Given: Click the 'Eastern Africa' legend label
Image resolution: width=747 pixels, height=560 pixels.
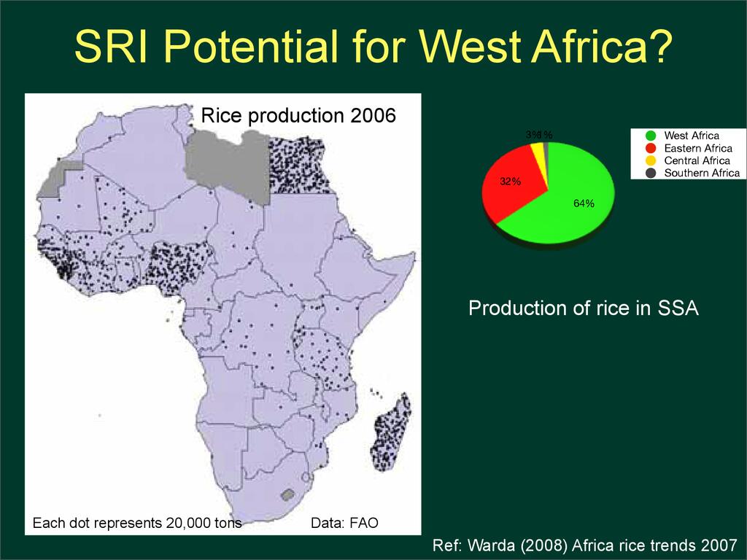Looking at the screenshot, I should tap(697, 148).
